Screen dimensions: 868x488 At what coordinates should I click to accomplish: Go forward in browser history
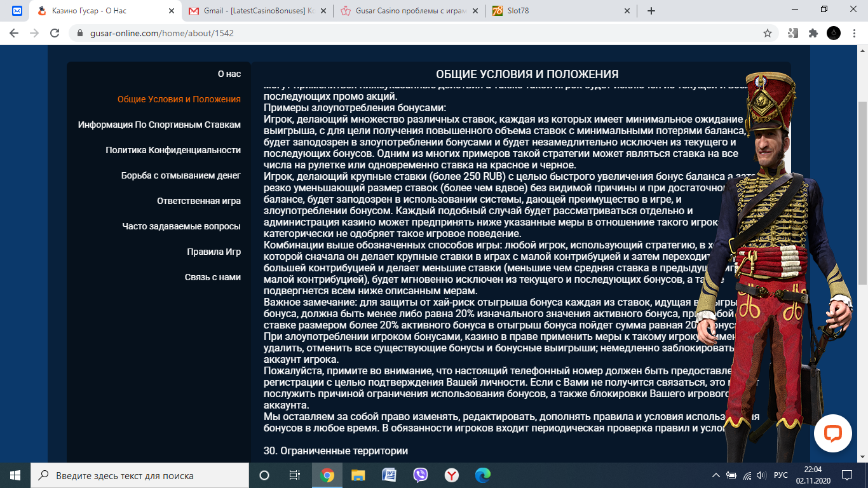(34, 33)
